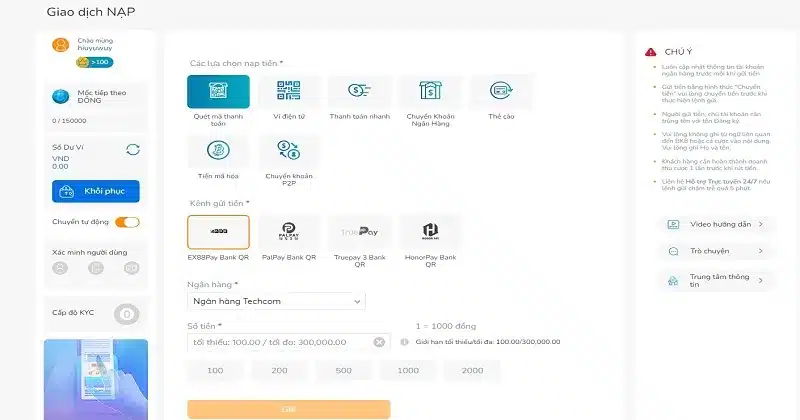This screenshot has height=420, width=800.
Task: Click the Số tiền amount input field
Action: coord(289,342)
